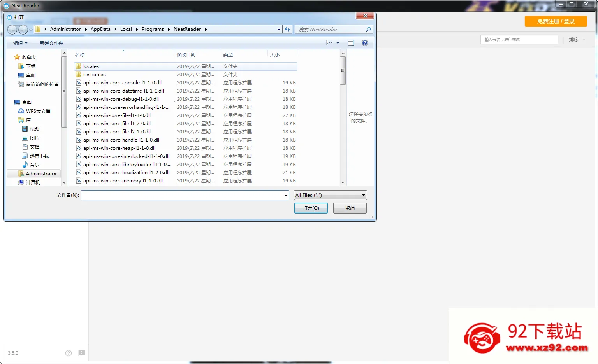598x364 pixels.
Task: Click the forward navigation arrow button
Action: tap(23, 30)
